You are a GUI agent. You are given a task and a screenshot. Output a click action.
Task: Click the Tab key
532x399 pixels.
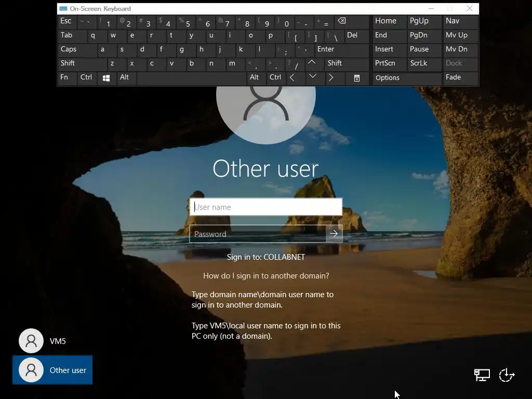point(72,36)
